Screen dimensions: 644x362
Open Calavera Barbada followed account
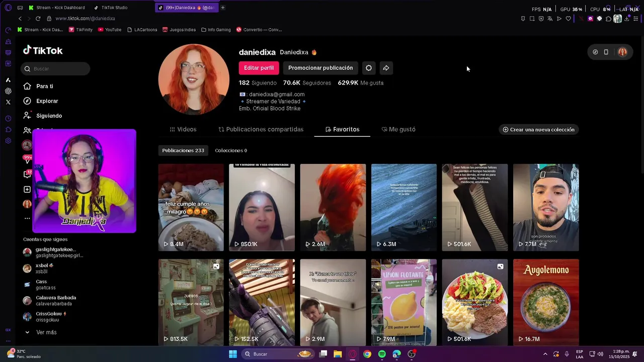(50, 301)
